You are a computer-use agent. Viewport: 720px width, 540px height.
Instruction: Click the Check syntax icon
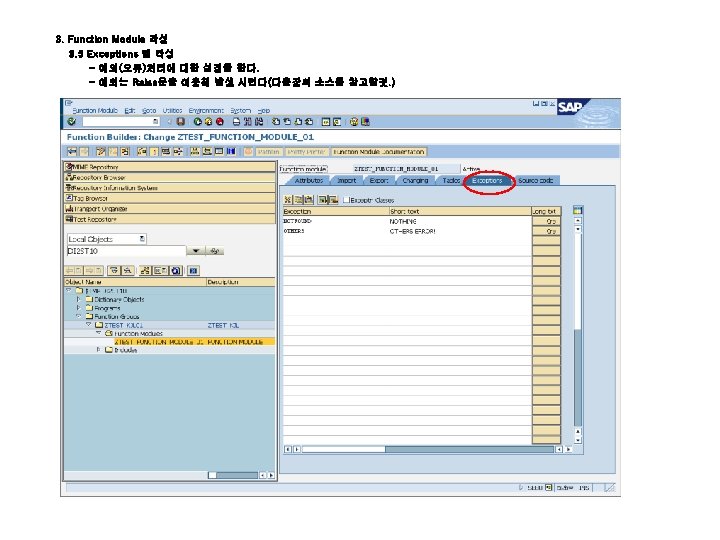[142, 152]
